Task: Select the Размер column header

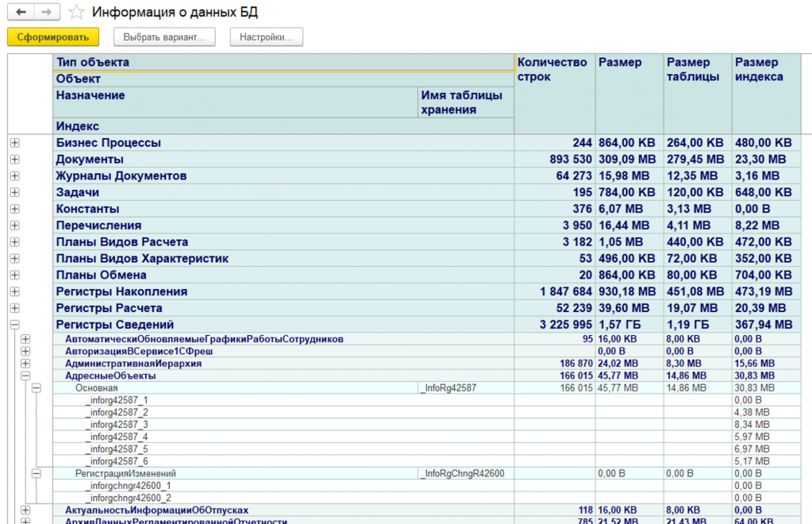Action: pyautogui.click(x=629, y=94)
